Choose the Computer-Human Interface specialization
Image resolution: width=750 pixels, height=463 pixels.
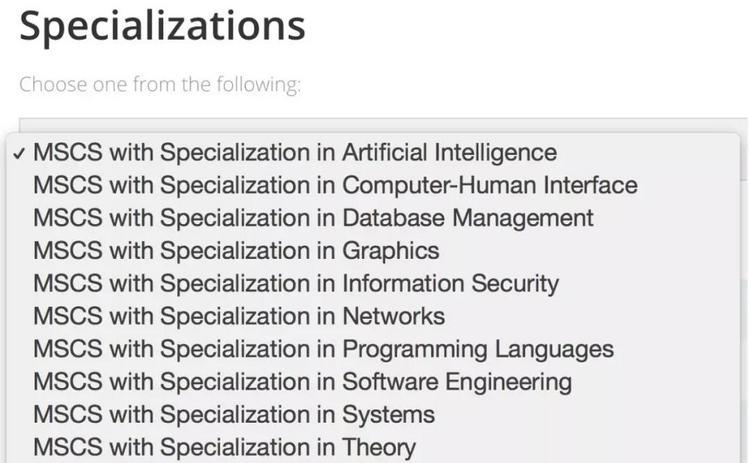click(x=334, y=186)
